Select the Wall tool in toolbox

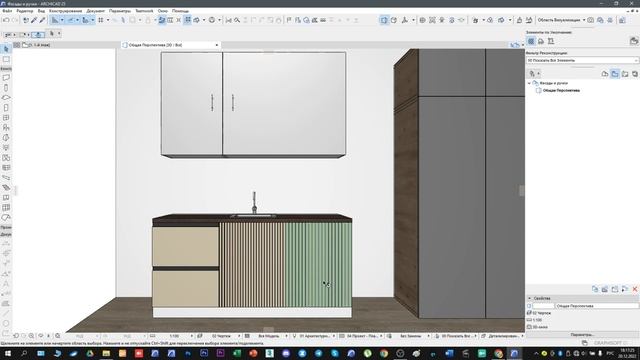[x=6, y=78]
